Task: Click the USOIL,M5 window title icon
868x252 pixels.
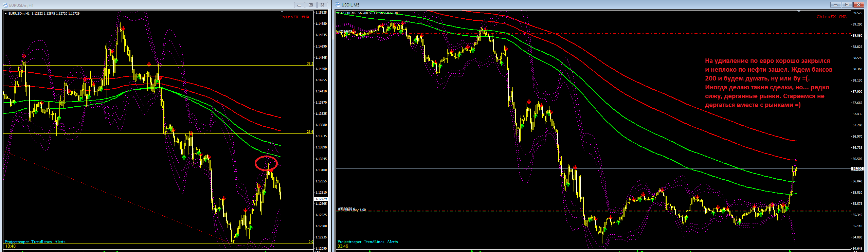Action: point(338,5)
